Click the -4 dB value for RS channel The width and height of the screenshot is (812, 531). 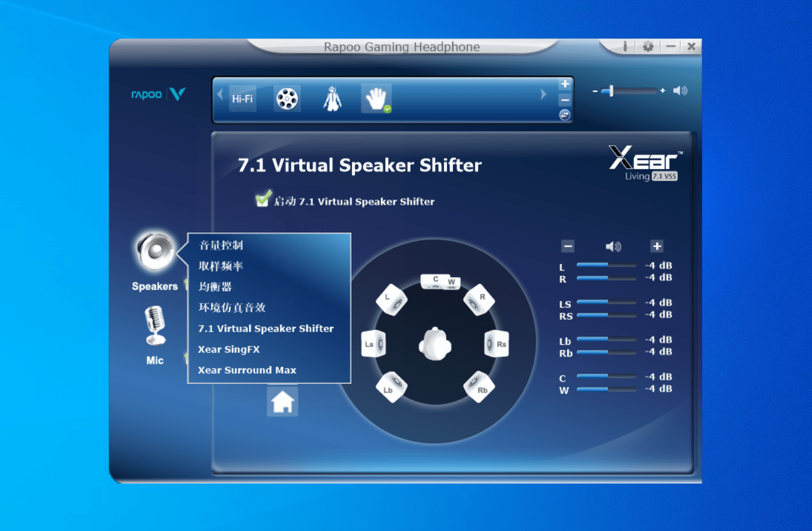tap(659, 314)
